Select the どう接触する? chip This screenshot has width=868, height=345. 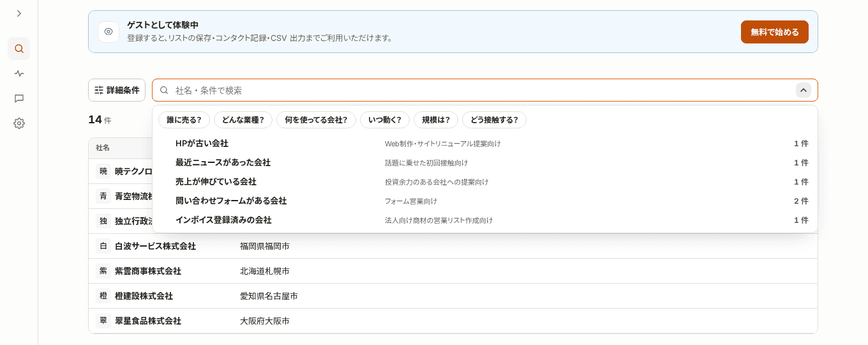494,119
